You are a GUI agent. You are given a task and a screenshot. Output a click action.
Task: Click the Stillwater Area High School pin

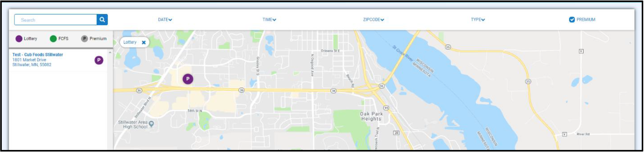pyautogui.click(x=151, y=124)
